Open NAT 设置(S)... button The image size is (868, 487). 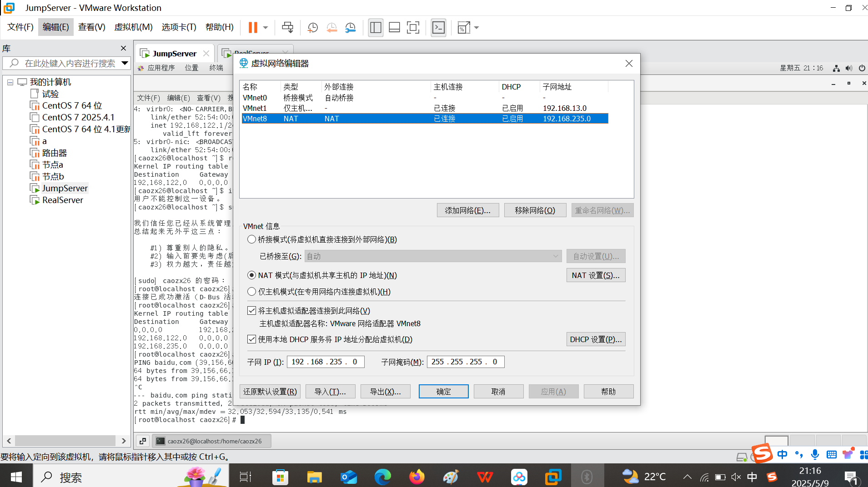tap(596, 275)
